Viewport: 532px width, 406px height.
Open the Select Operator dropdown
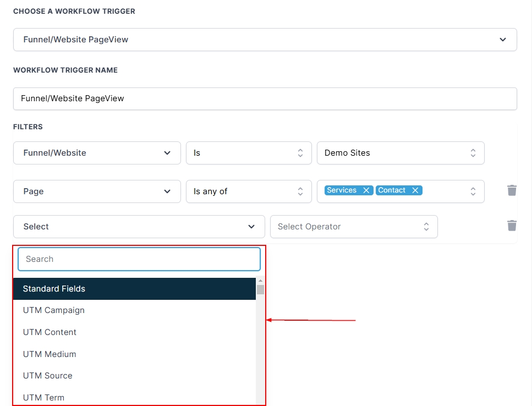354,227
